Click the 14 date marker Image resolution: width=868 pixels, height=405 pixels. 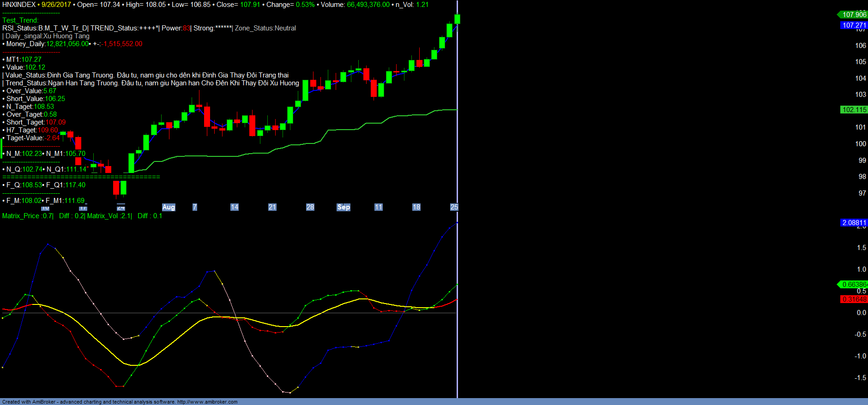coord(235,207)
